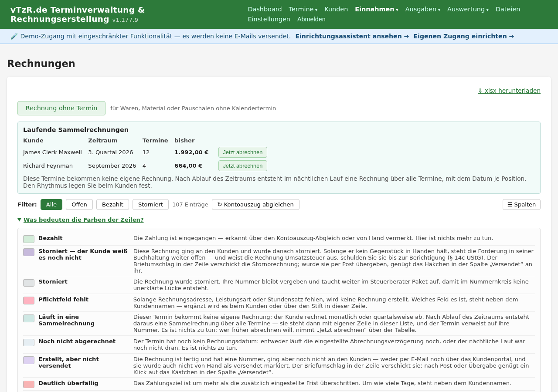Screen dimensions: 558x392
Task: Create a Rechnung ohne Termin
Action: 61,108
